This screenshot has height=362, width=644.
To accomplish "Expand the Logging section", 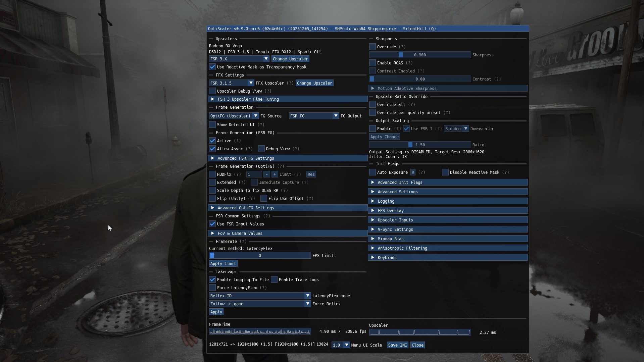I will pos(448,201).
